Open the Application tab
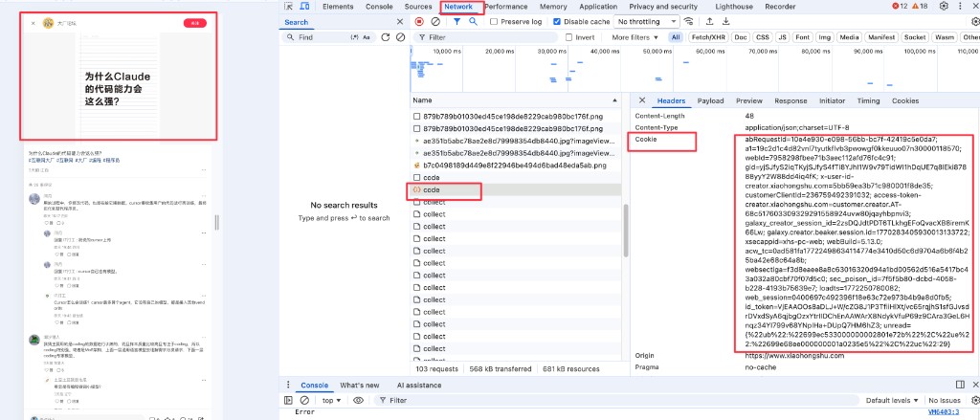The image size is (980, 420). click(598, 7)
